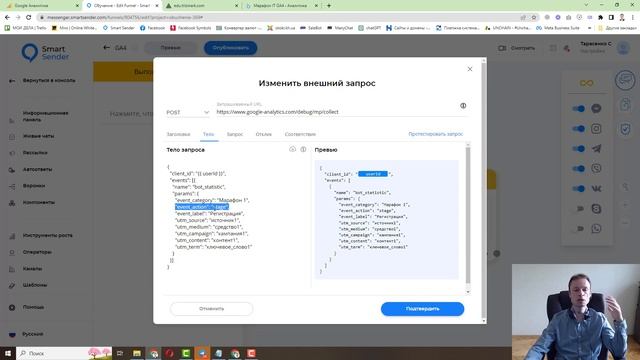Click the shield checkmark icon on the right
Viewport: 640px width, 360px height.
(x=625, y=129)
